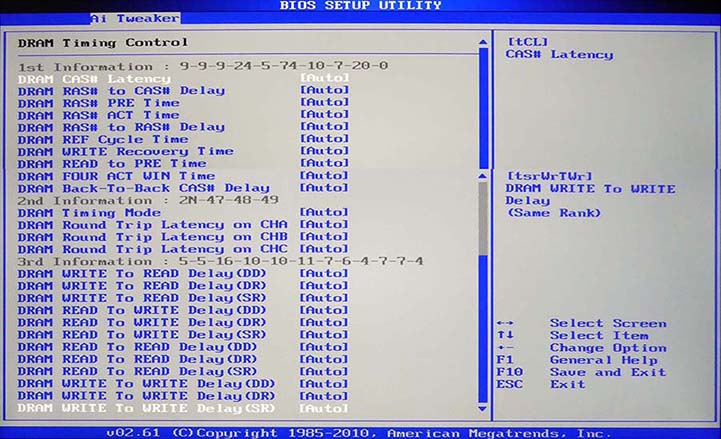Click the ESC Exit hint
The height and width of the screenshot is (439, 721).
pyautogui.click(x=541, y=384)
